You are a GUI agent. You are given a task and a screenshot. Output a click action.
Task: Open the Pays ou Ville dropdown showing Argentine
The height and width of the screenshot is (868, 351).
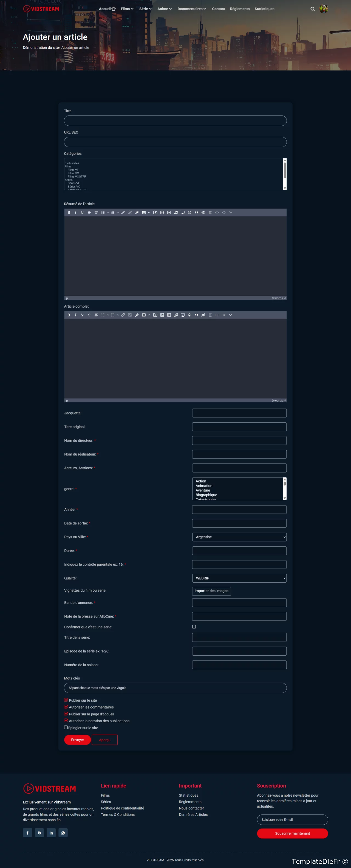point(239,537)
